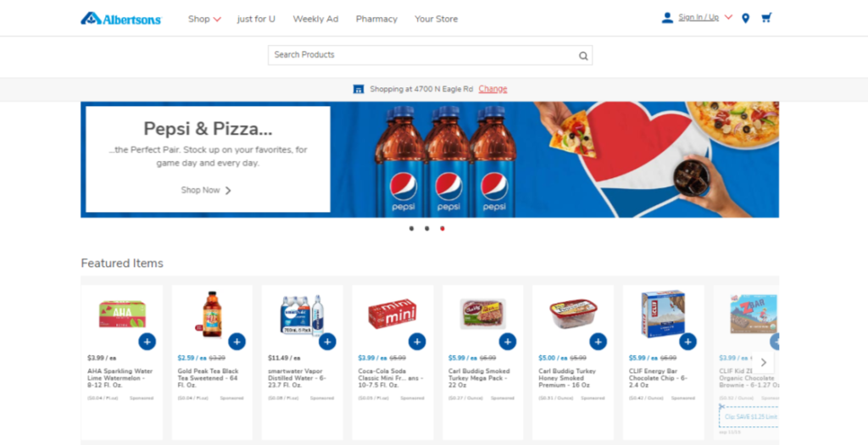Click the store location pin icon
This screenshot has width=868, height=445.
click(x=746, y=19)
